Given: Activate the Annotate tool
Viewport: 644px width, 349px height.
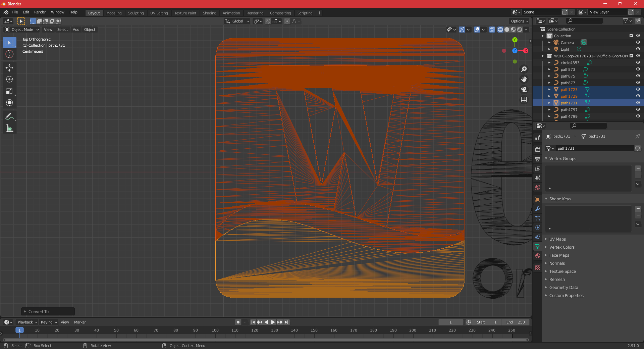Looking at the screenshot, I should click(x=9, y=116).
